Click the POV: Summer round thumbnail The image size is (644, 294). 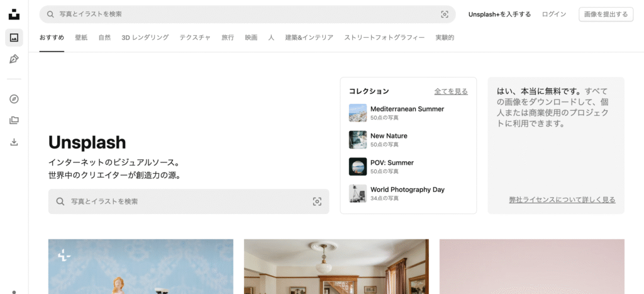click(358, 167)
